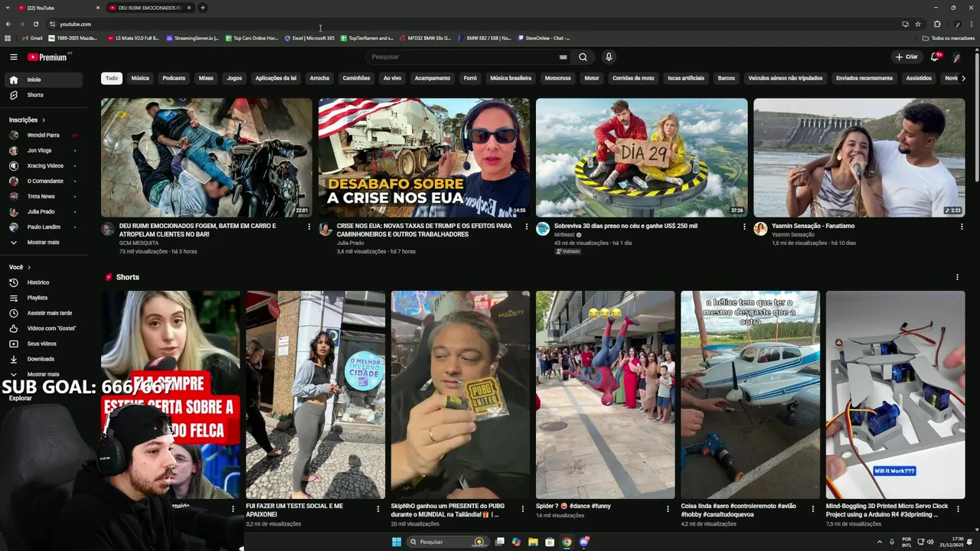
Task: Open Assistir mais tarde list
Action: pos(43,313)
